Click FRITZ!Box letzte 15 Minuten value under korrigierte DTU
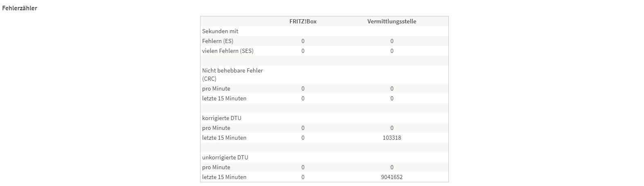This screenshot has width=644, height=186. click(x=303, y=138)
